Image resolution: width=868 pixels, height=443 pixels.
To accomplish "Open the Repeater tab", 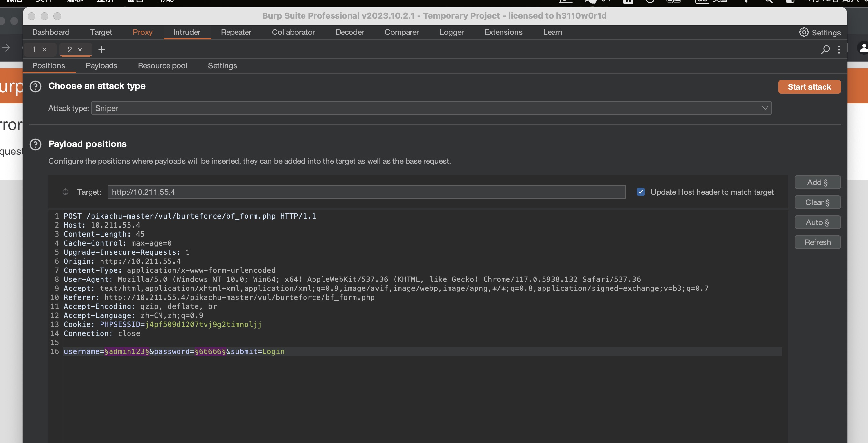I will coord(236,32).
